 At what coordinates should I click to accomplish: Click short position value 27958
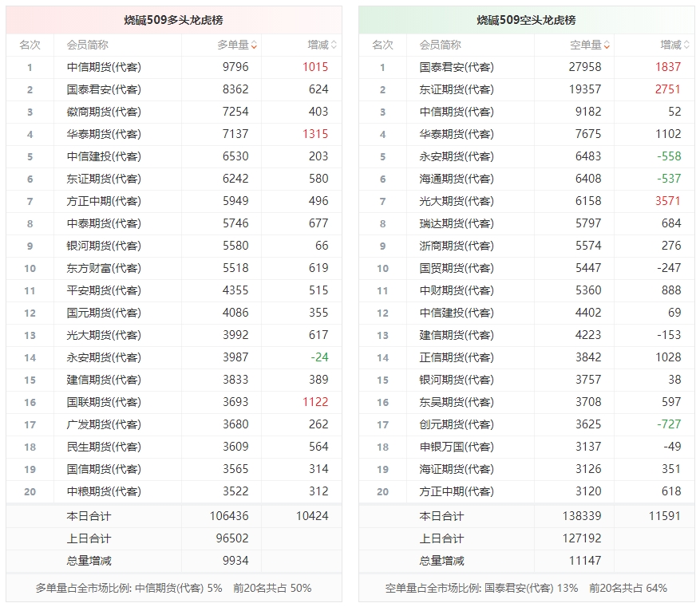[x=585, y=67]
